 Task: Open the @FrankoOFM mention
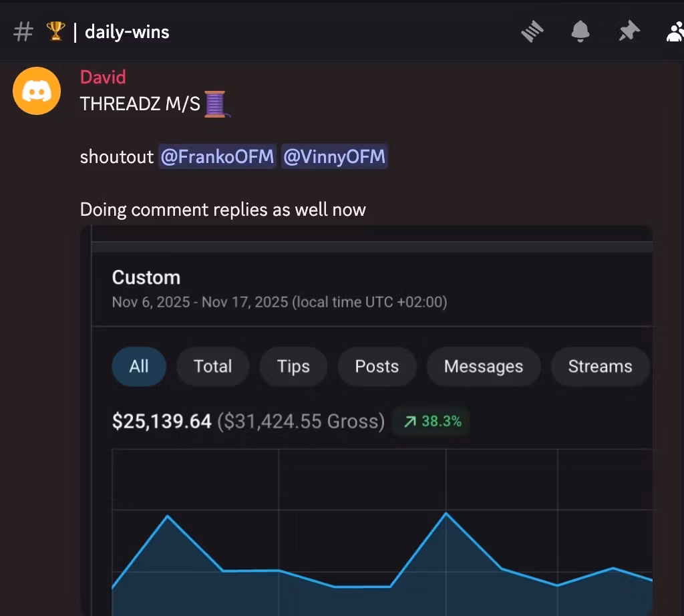pyautogui.click(x=217, y=156)
